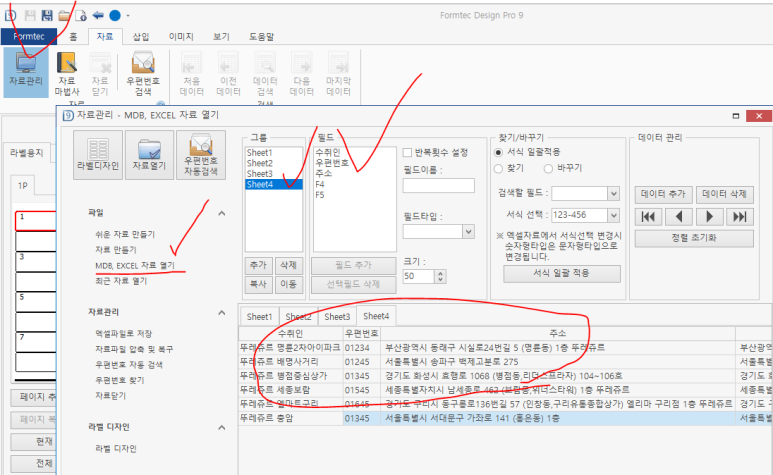Go to 처음 데이터 in ribbon
This screenshot has height=475, width=773.
click(x=191, y=74)
